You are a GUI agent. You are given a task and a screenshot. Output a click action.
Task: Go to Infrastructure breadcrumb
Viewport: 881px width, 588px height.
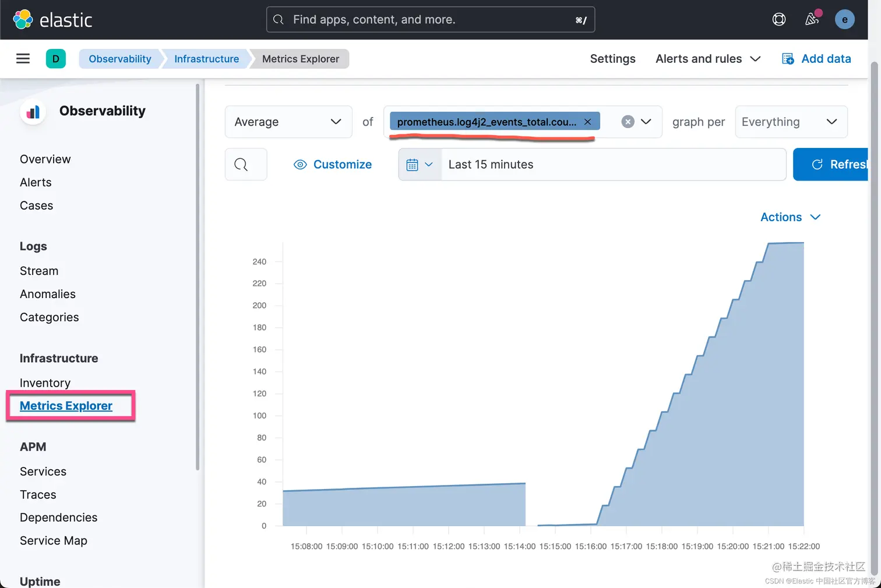pos(206,59)
